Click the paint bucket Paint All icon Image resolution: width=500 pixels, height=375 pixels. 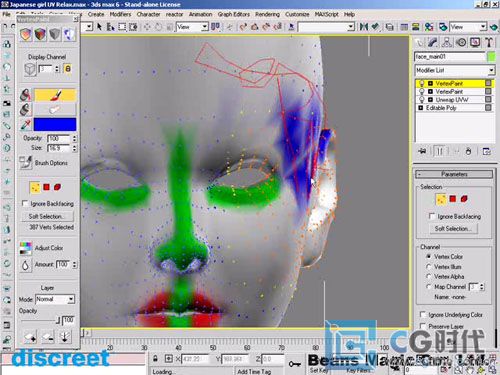tap(25, 95)
